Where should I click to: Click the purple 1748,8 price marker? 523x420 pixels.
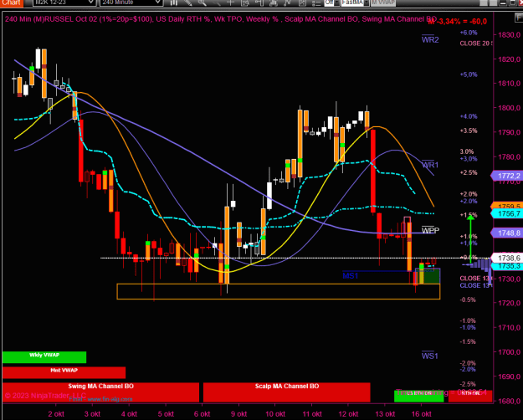point(507,233)
